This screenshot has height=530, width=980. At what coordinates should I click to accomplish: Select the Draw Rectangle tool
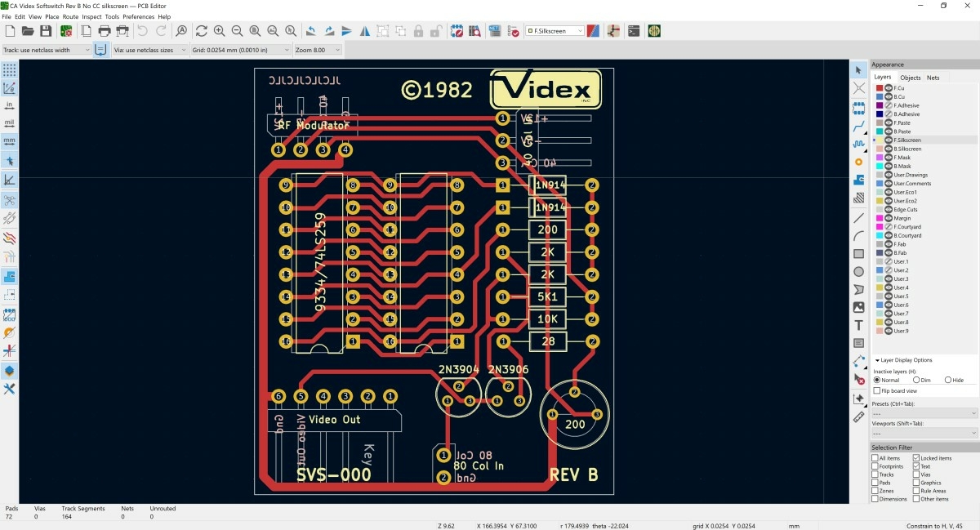859,254
